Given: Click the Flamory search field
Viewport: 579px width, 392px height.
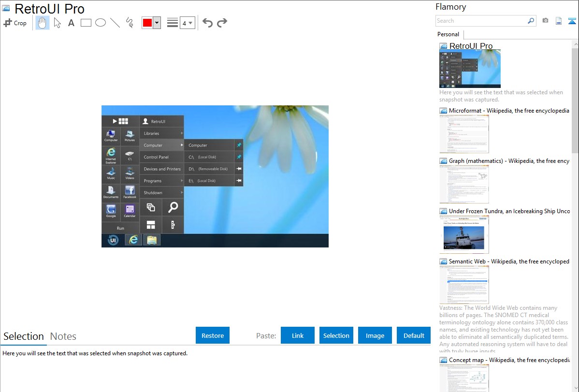Looking at the screenshot, I should coord(481,21).
